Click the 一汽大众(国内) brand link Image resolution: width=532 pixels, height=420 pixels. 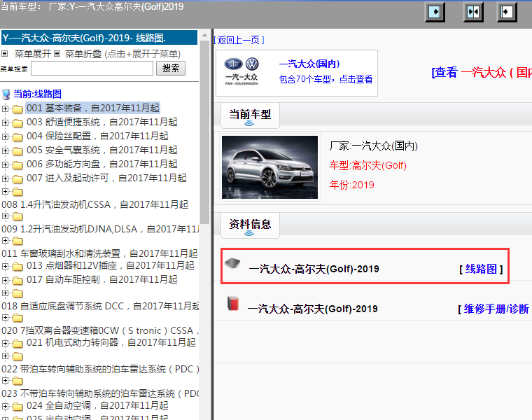pyautogui.click(x=309, y=64)
